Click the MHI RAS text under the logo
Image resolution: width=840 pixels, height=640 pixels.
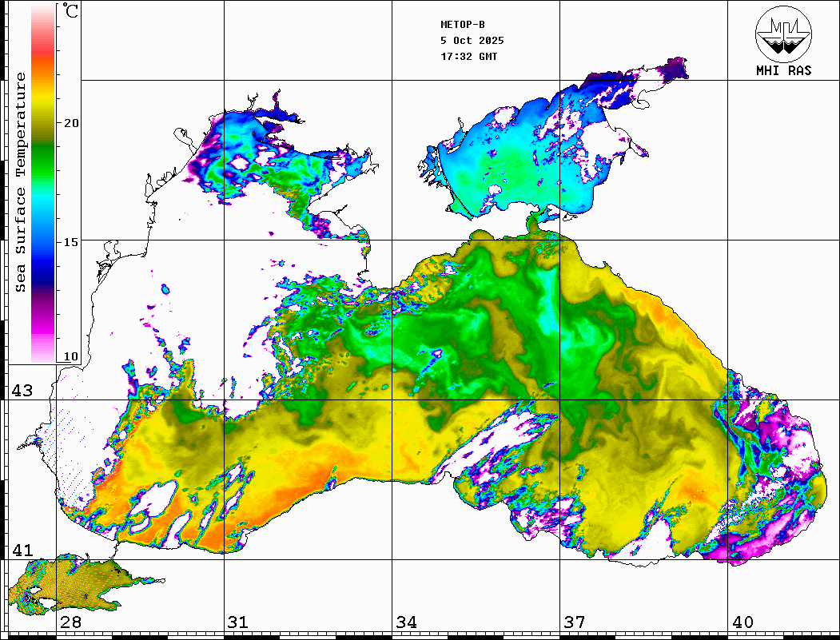coord(783,70)
